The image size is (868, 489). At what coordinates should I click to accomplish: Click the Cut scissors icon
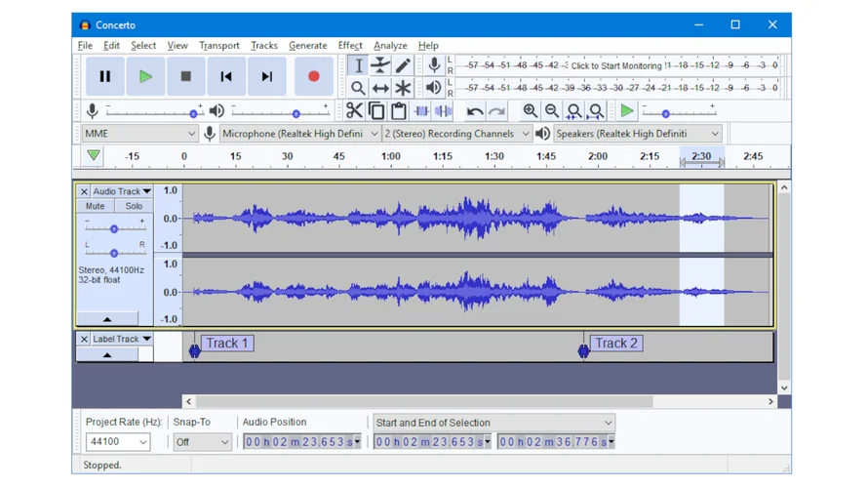[x=354, y=111]
